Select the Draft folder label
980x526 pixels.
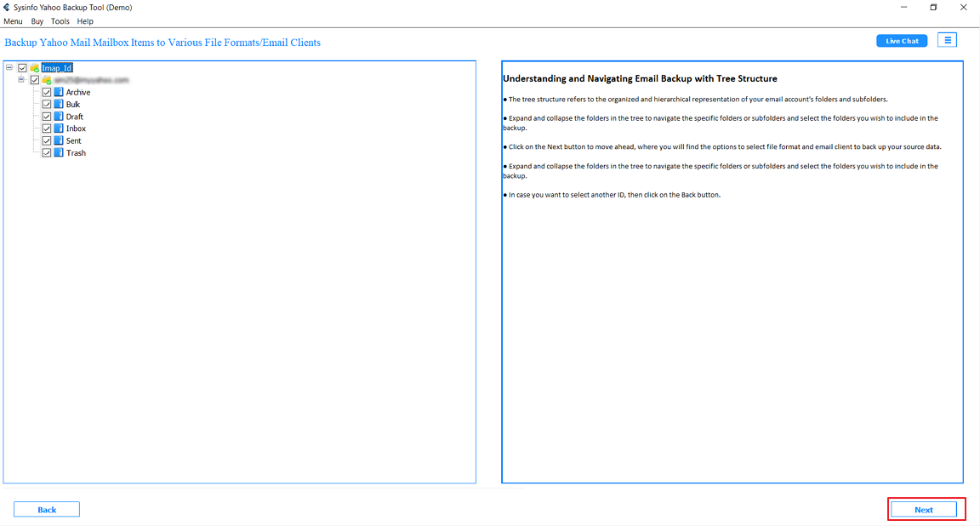74,117
